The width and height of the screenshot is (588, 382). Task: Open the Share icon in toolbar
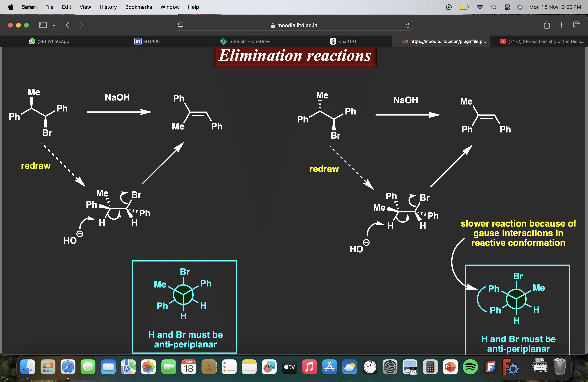(547, 25)
